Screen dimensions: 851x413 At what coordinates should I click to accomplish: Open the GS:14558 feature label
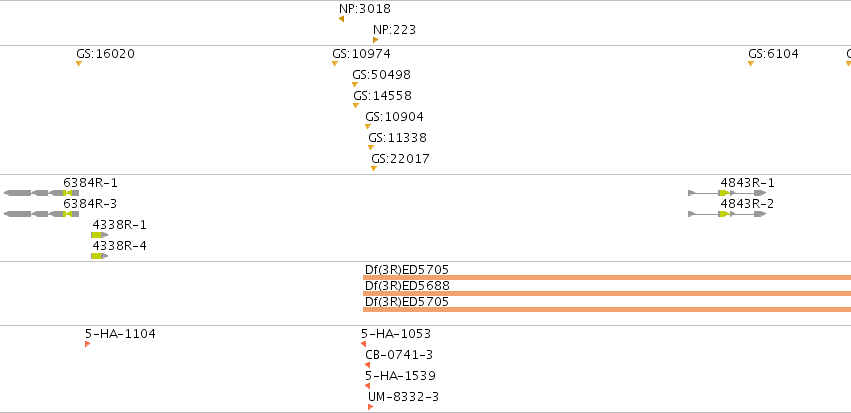click(x=383, y=96)
